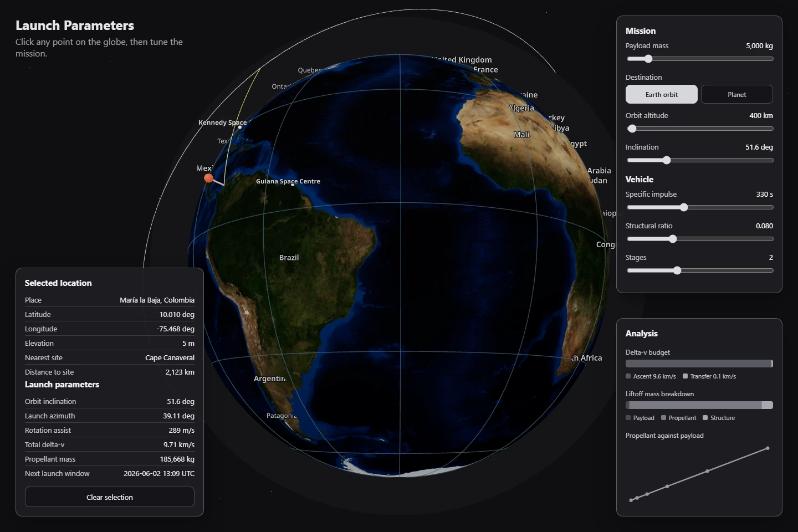Click the total delta-v value '9.71 km/s'

tap(179, 444)
